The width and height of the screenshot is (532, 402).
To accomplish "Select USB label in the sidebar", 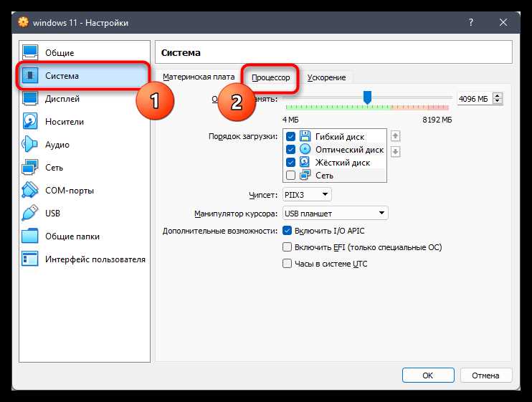I will (x=52, y=214).
